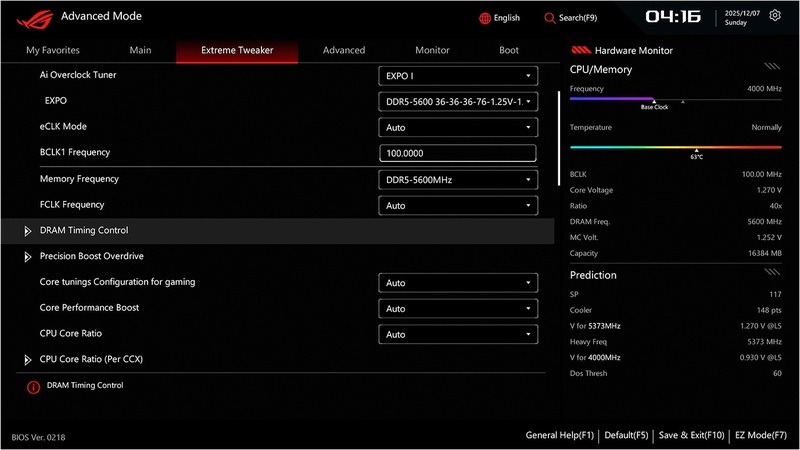800x450 pixels.
Task: Click Default(F5) button
Action: pos(626,435)
